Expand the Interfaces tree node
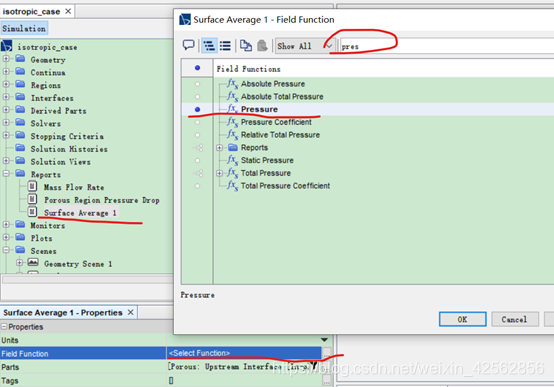Viewport: 554px width, 387px height. pyautogui.click(x=6, y=97)
